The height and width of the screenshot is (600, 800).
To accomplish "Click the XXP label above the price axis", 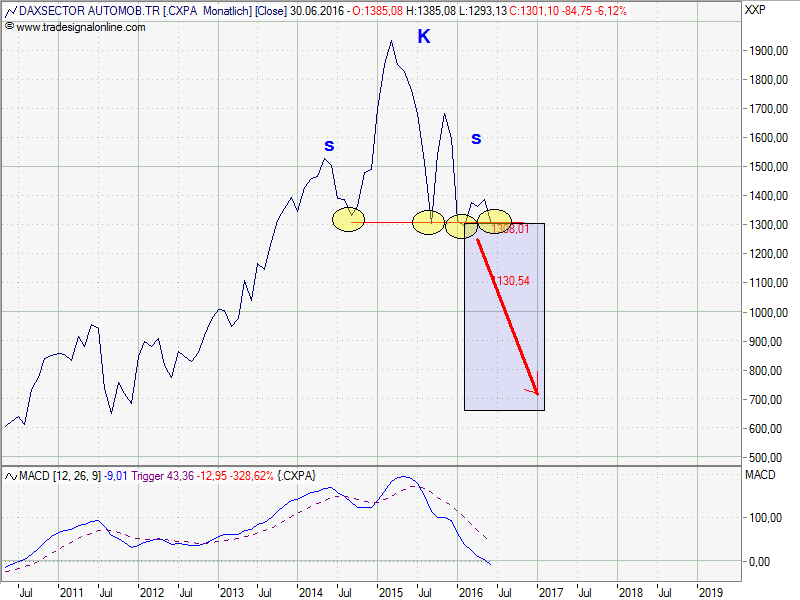I will [x=756, y=10].
